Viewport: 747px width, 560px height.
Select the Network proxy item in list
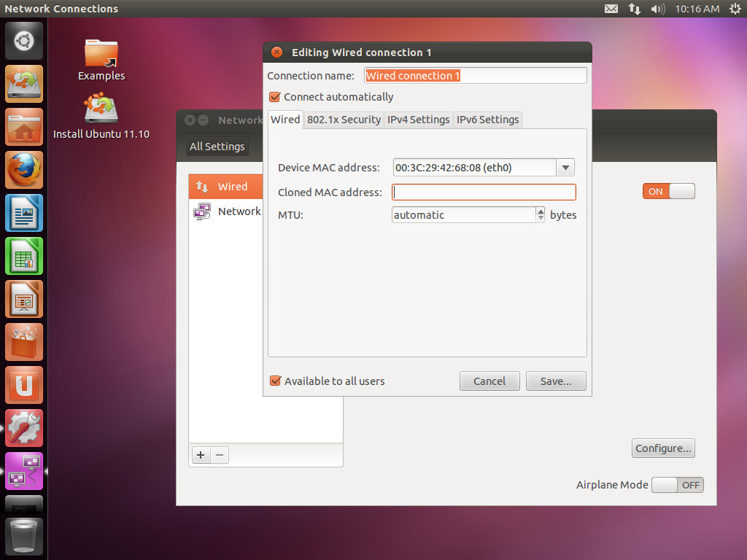tap(226, 211)
